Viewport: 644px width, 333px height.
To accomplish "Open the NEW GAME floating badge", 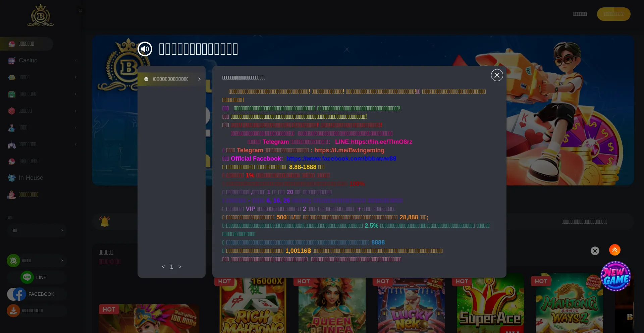I will [615, 276].
